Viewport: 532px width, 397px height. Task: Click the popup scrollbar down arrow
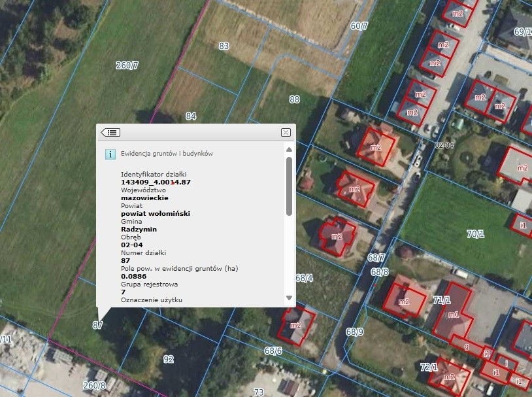click(x=289, y=298)
